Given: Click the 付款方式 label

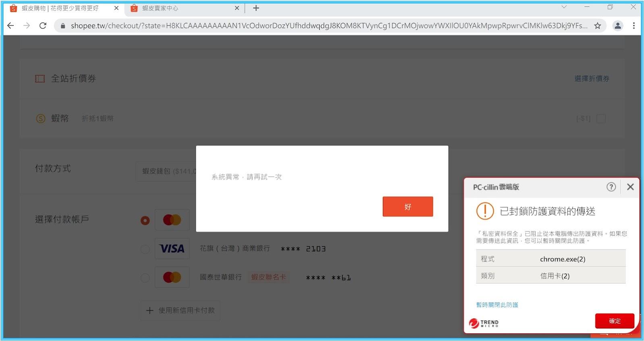Looking at the screenshot, I should coord(53,168).
